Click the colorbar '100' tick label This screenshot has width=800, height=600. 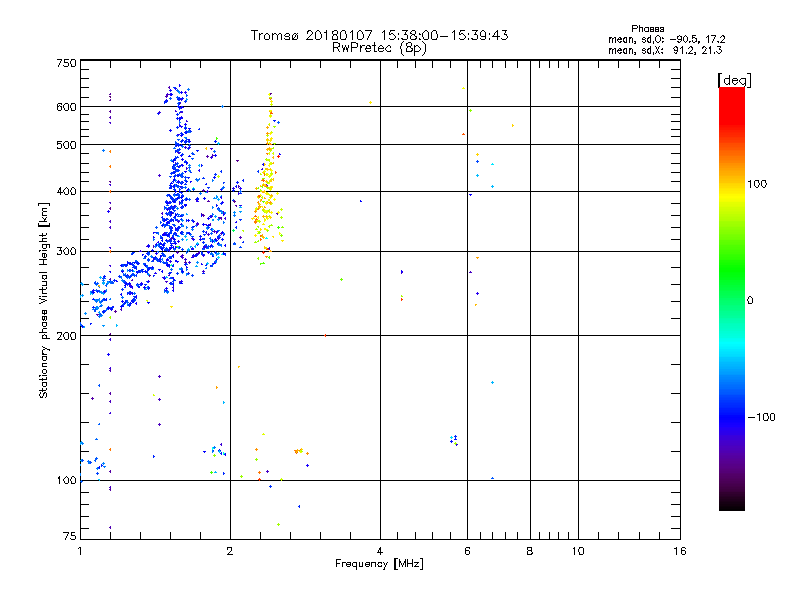coord(757,184)
